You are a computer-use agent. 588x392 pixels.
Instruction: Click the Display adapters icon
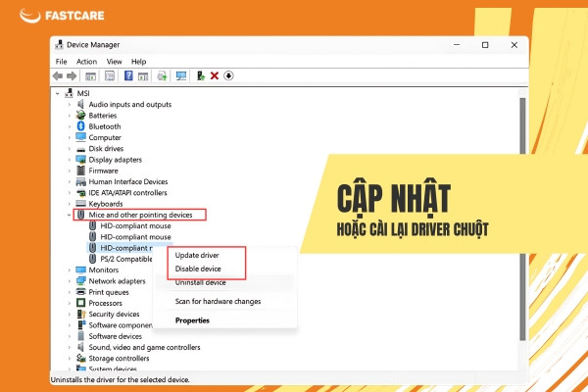(80, 160)
